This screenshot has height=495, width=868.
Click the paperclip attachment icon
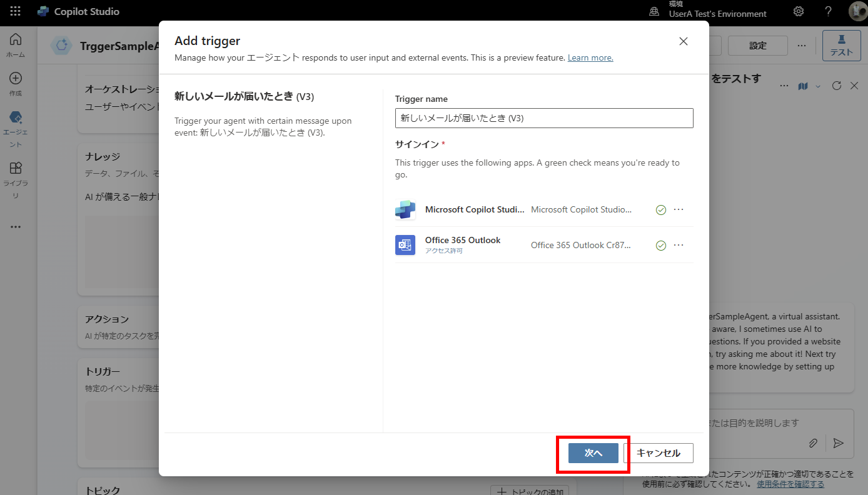coord(813,443)
